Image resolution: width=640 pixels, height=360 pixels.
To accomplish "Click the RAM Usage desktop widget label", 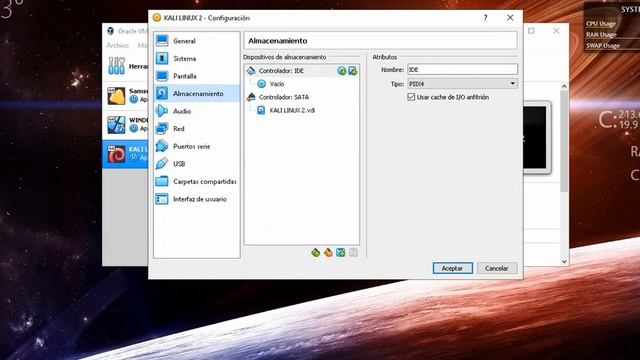I will pos(601,35).
